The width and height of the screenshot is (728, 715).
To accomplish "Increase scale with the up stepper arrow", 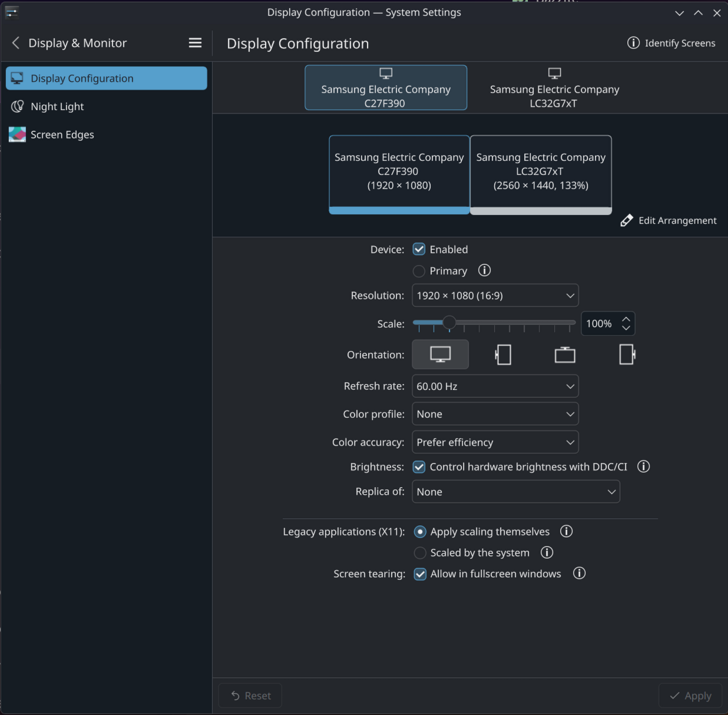I will [626, 319].
